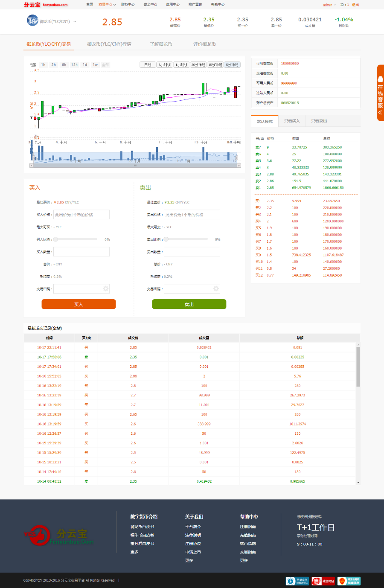384x588 pixels.
Task: Select the 日线 candle interval
Action: (x=148, y=65)
